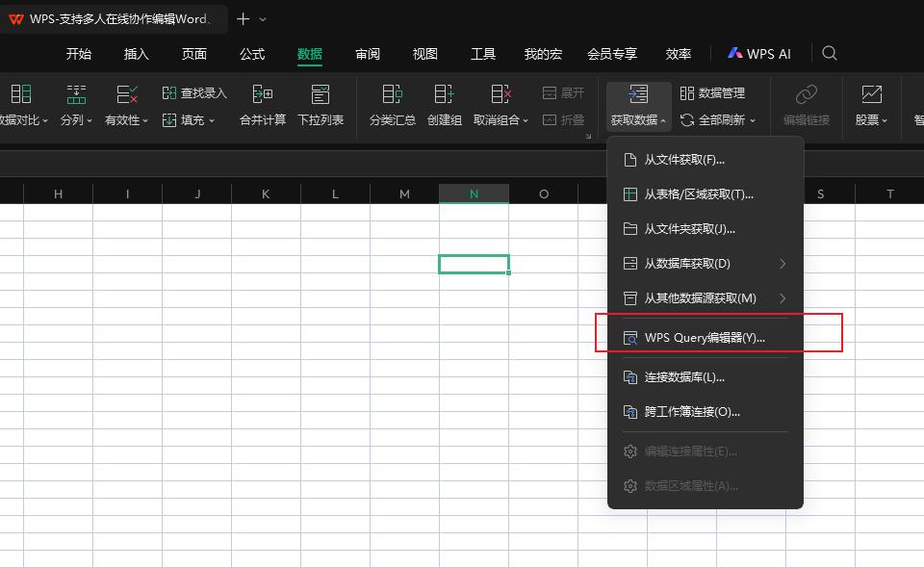
Task: Switch to the 页面 tab
Action: click(x=193, y=54)
